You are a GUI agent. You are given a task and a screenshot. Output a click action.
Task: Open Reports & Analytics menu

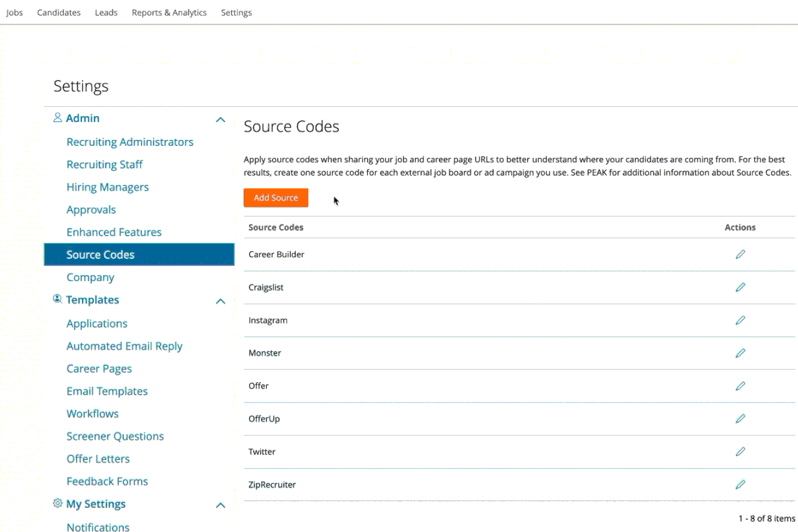(x=169, y=13)
